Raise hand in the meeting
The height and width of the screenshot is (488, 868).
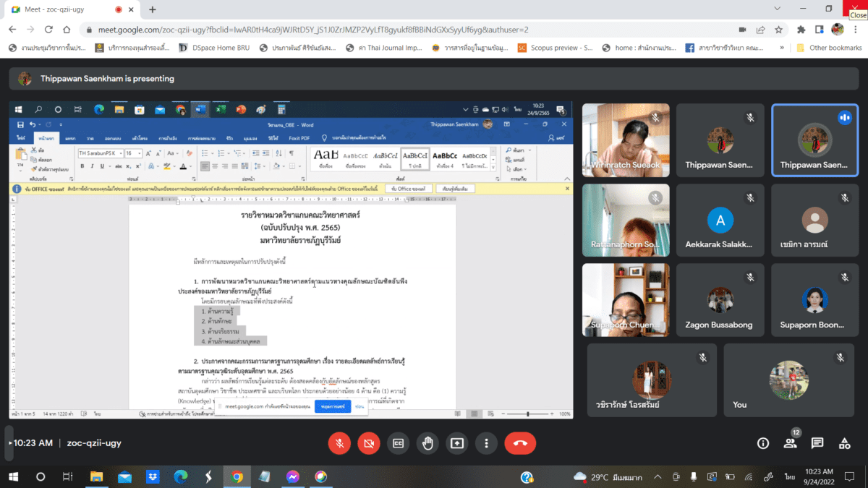click(x=427, y=443)
